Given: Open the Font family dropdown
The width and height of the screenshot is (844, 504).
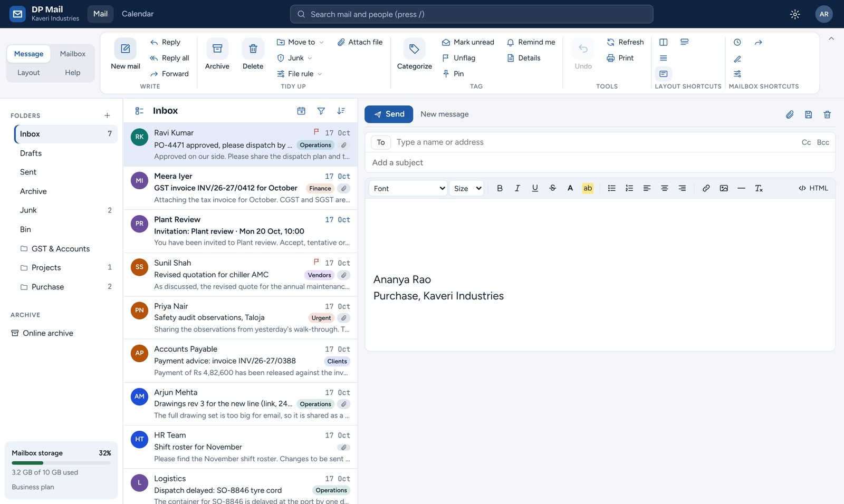Looking at the screenshot, I should (409, 188).
